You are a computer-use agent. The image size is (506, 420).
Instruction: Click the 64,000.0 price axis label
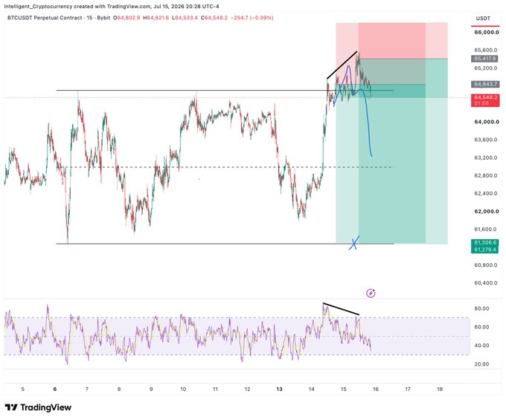click(x=487, y=122)
